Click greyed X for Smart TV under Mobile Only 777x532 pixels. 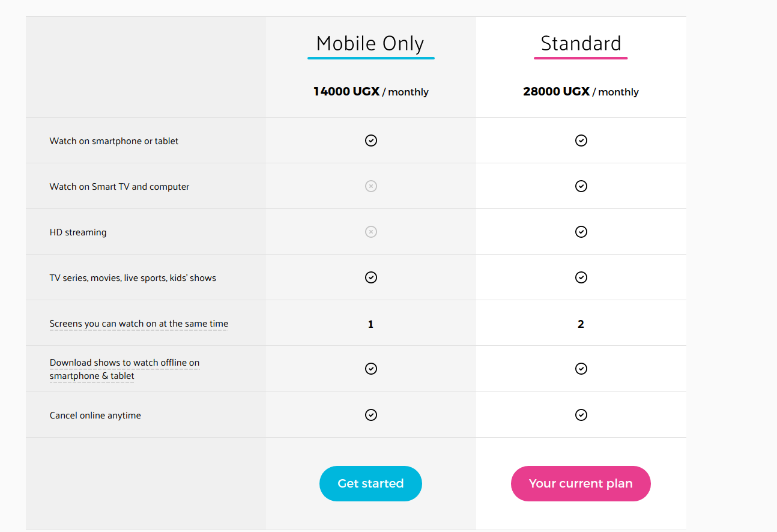point(371,186)
